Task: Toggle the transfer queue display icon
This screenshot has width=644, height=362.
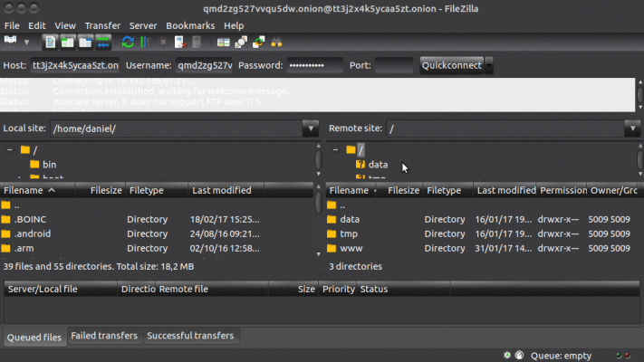Action: pyautogui.click(x=103, y=42)
